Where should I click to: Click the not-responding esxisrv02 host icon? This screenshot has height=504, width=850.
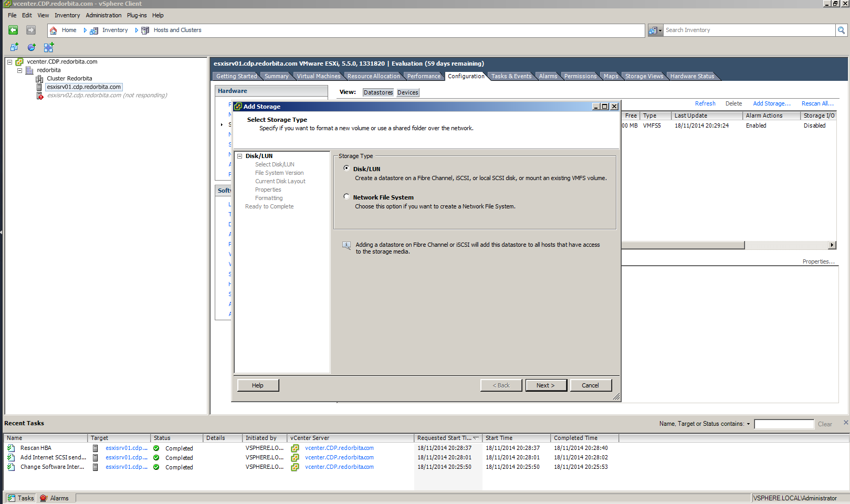pos(39,96)
